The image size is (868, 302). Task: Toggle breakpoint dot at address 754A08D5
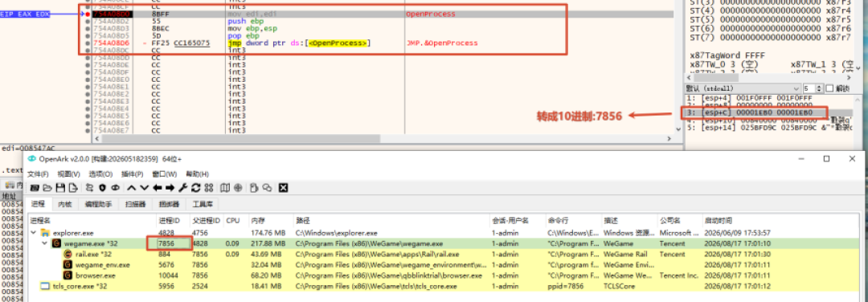88,35
